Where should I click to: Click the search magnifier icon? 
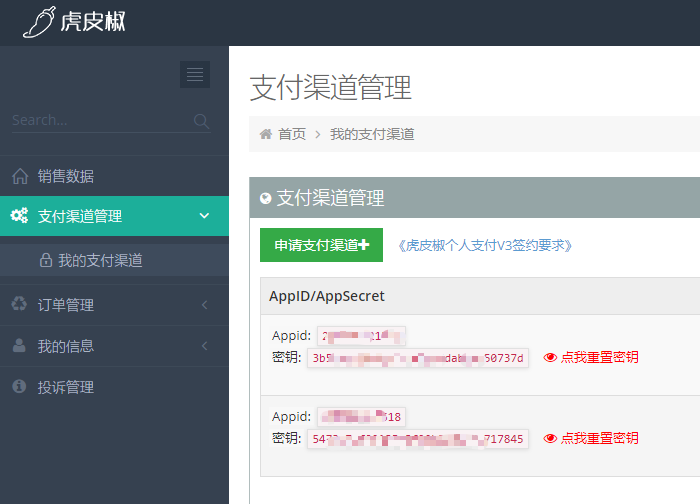(x=201, y=121)
